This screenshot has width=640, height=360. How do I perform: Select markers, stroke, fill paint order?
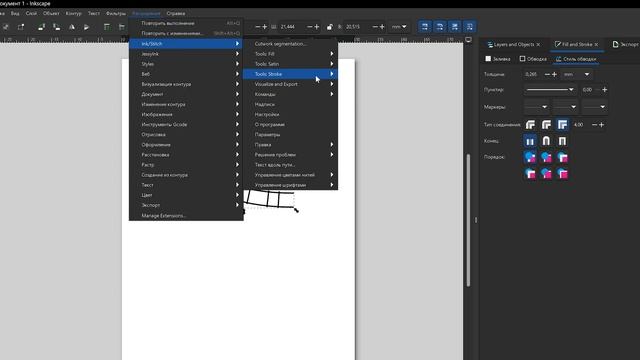(562, 174)
